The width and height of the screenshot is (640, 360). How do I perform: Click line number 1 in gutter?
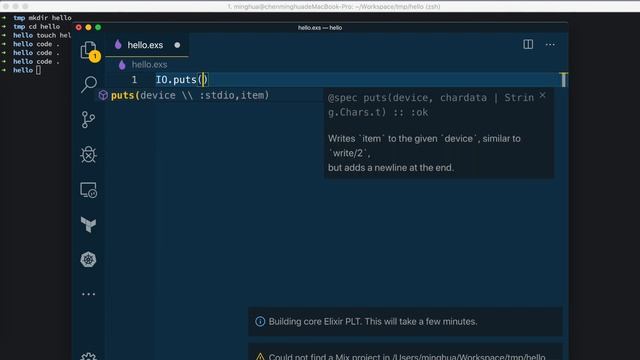tap(134, 80)
